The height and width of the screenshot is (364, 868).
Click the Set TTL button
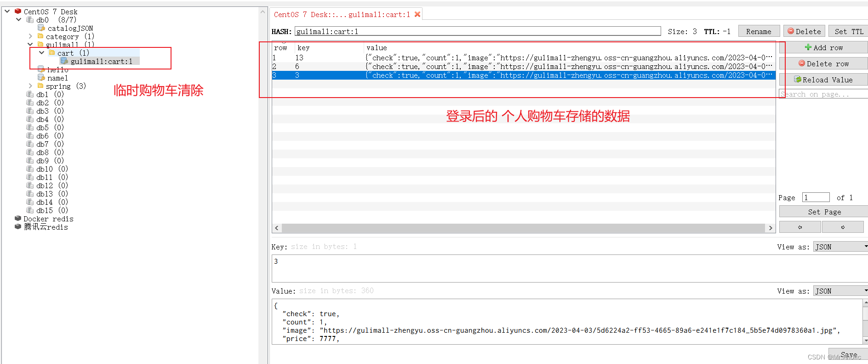[x=848, y=31]
